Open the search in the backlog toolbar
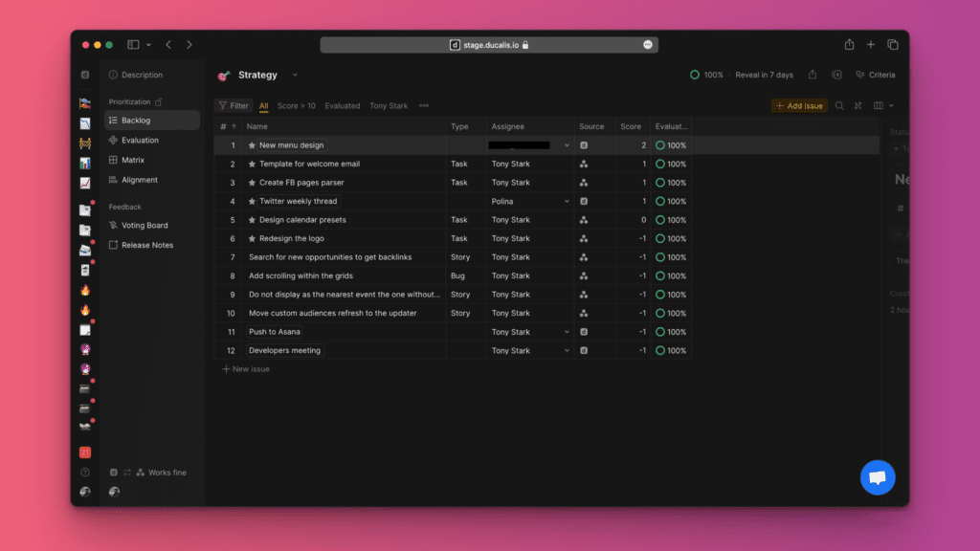980x551 pixels. [839, 105]
